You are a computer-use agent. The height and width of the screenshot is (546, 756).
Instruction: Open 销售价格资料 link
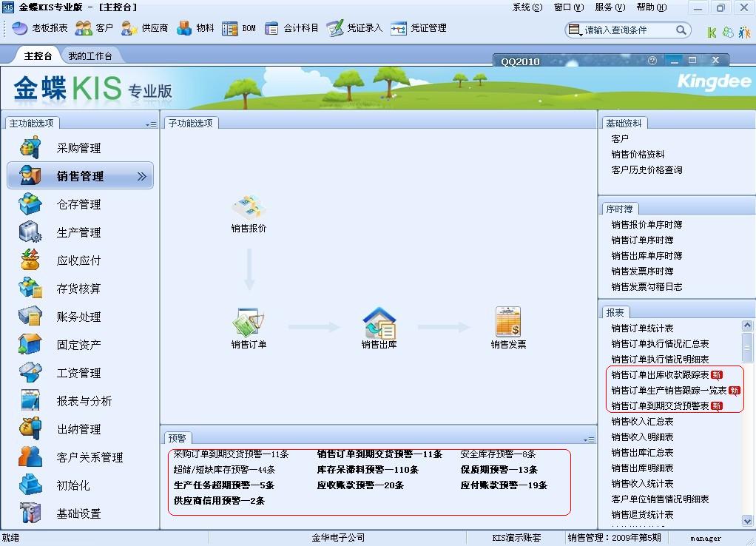pos(638,155)
